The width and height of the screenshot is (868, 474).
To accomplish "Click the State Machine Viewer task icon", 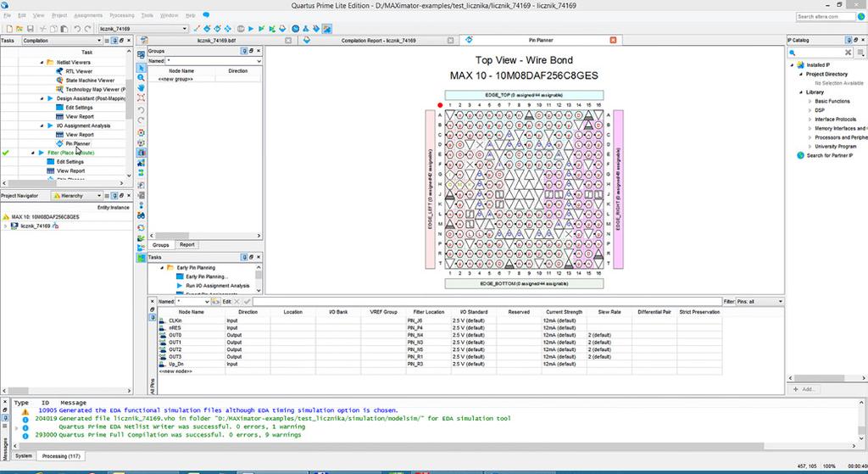I will click(x=60, y=81).
